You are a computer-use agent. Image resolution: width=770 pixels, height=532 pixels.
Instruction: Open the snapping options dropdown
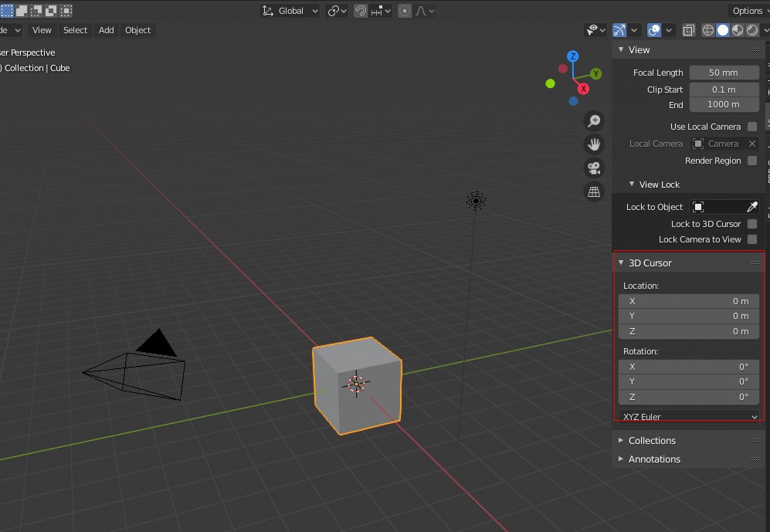(x=381, y=11)
